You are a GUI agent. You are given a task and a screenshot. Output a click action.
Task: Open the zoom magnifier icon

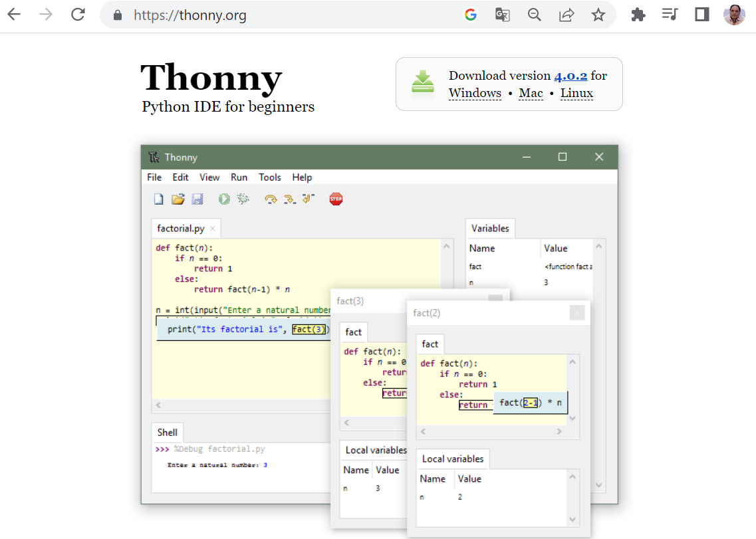point(534,15)
